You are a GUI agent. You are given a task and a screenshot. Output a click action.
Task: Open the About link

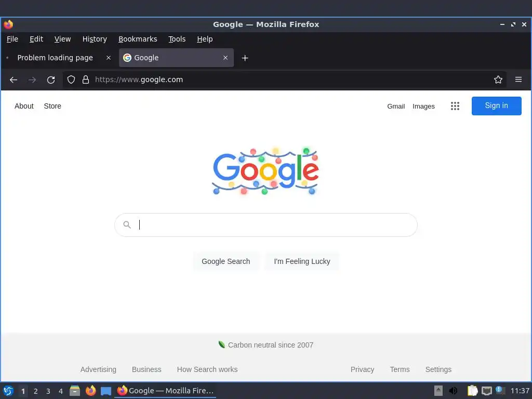pyautogui.click(x=24, y=106)
